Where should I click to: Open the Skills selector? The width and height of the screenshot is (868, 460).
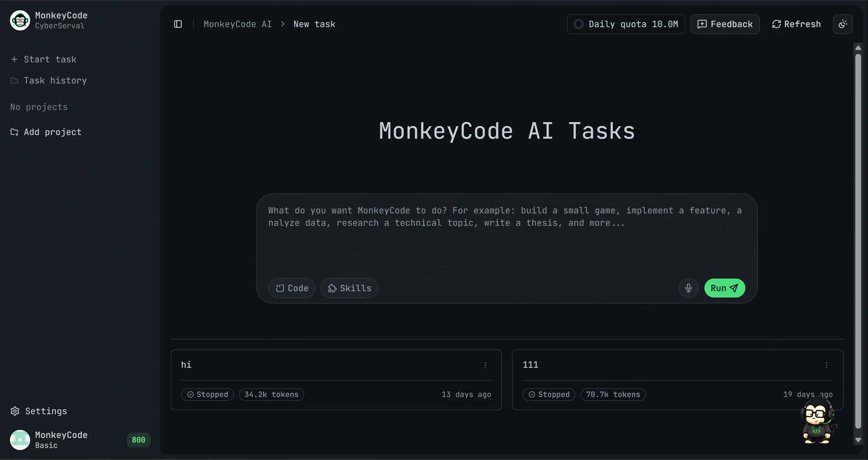(349, 288)
